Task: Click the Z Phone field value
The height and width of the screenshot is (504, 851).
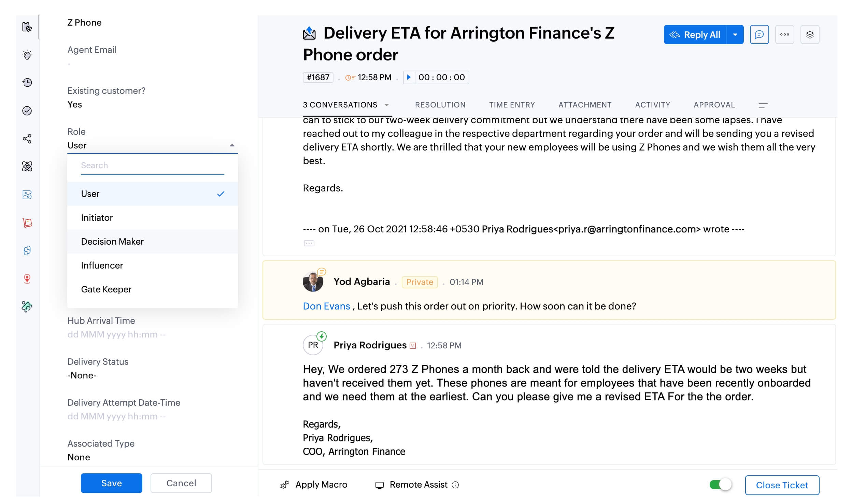Action: tap(84, 23)
